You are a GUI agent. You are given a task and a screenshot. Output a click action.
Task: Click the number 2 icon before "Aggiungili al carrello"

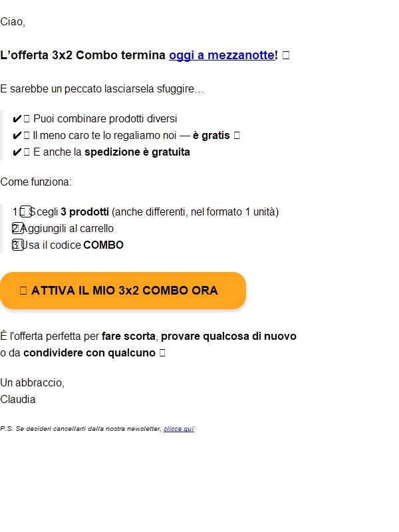17,229
